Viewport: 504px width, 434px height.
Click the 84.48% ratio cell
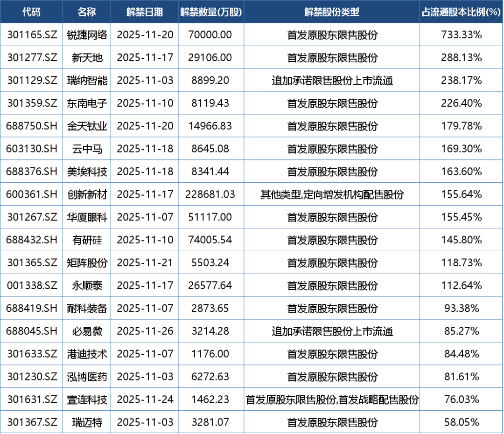pyautogui.click(x=461, y=354)
